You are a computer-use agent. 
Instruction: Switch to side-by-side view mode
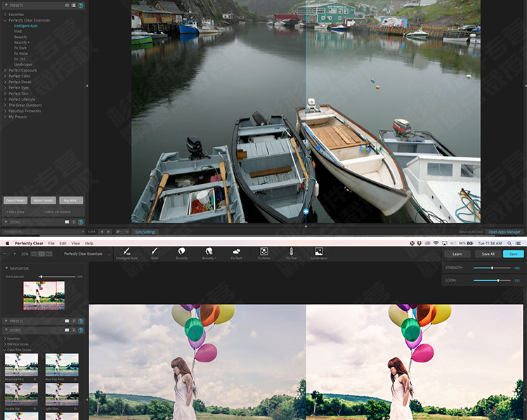(x=49, y=254)
